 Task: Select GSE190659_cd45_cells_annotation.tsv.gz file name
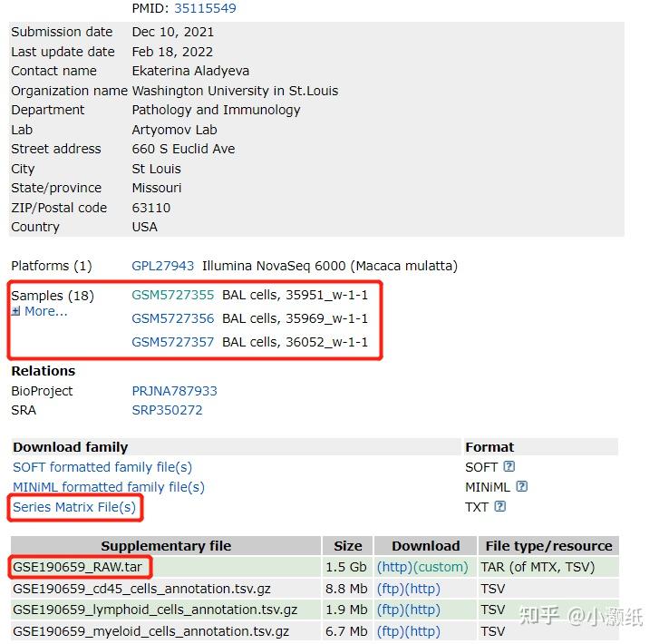tap(141, 589)
